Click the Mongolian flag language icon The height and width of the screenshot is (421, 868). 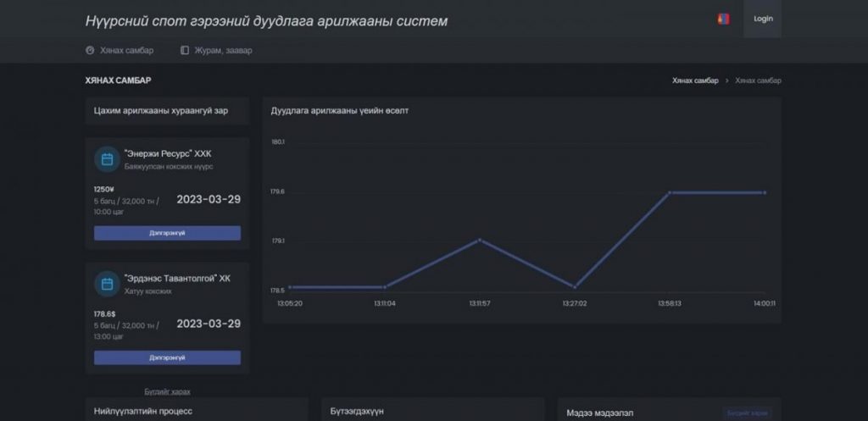click(723, 19)
